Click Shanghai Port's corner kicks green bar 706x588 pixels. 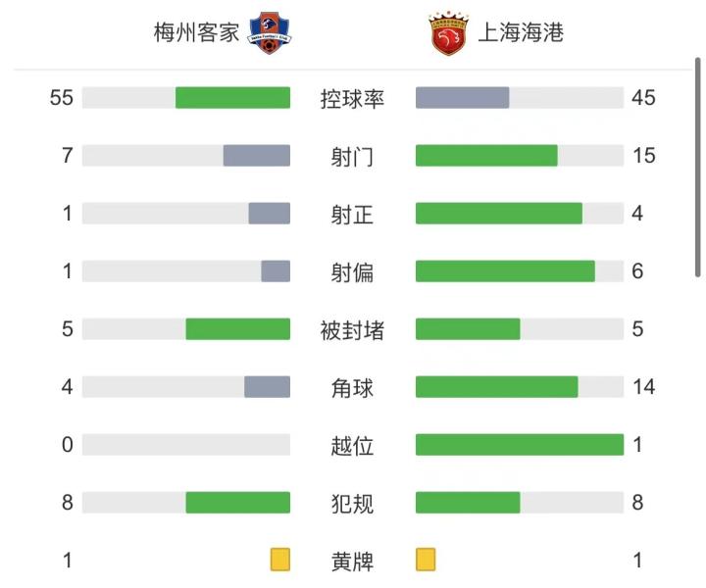click(496, 387)
